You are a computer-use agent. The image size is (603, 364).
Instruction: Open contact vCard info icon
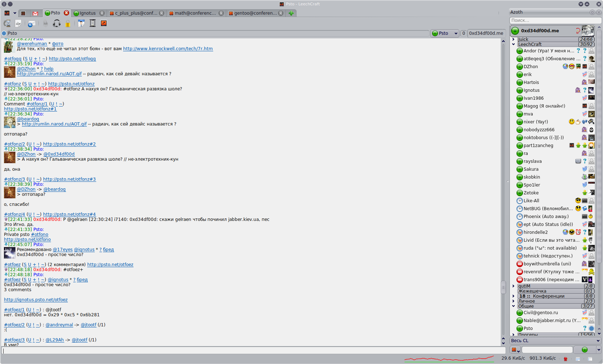(81, 23)
